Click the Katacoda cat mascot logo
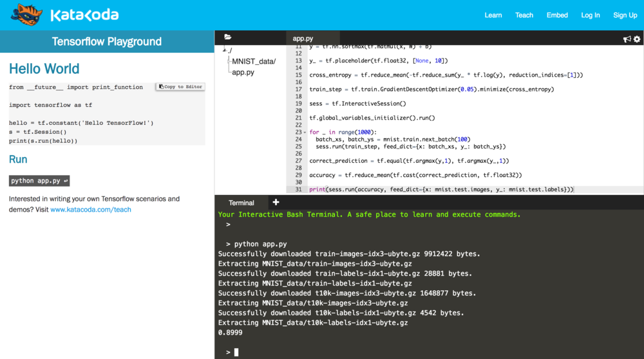This screenshot has width=644, height=359. (26, 15)
